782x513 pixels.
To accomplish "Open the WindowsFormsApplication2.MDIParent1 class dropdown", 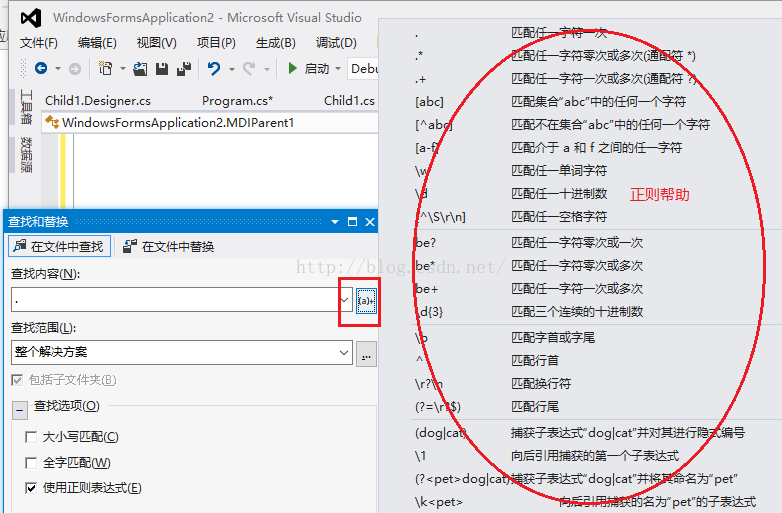I will click(210, 123).
